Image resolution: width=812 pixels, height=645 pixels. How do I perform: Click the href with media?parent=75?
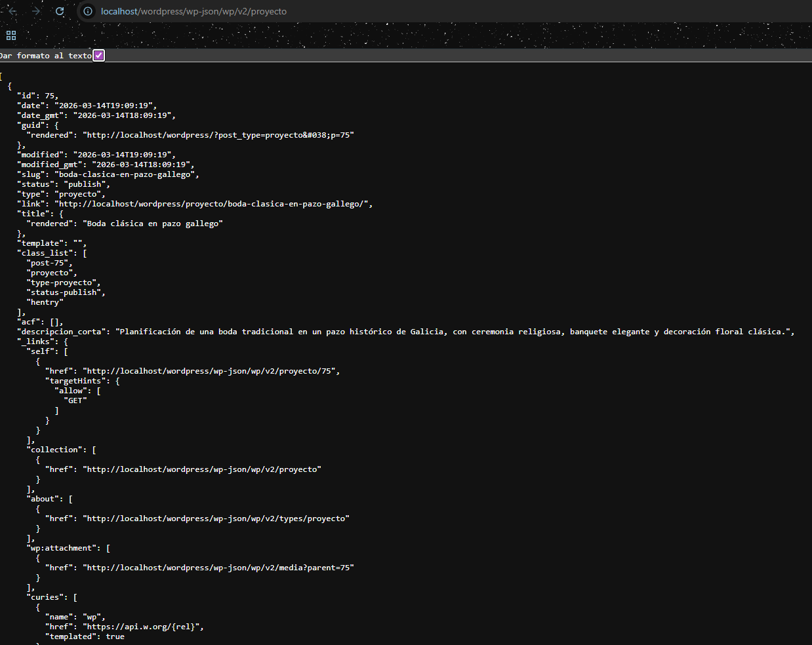coord(218,568)
